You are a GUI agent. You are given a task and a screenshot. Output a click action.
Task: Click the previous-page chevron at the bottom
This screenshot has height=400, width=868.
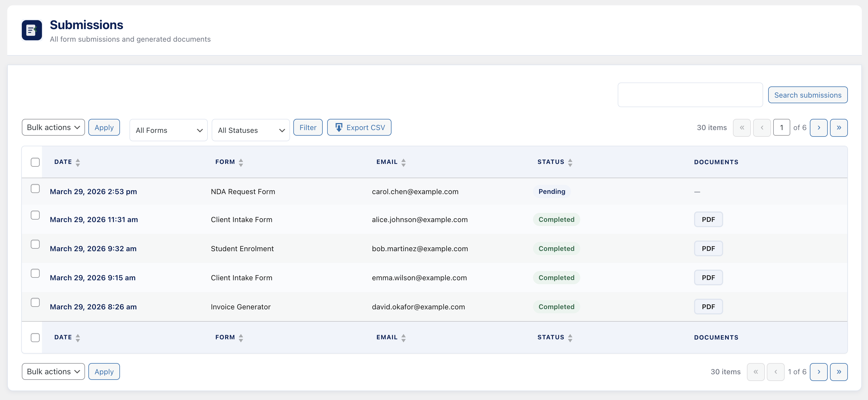pos(776,372)
